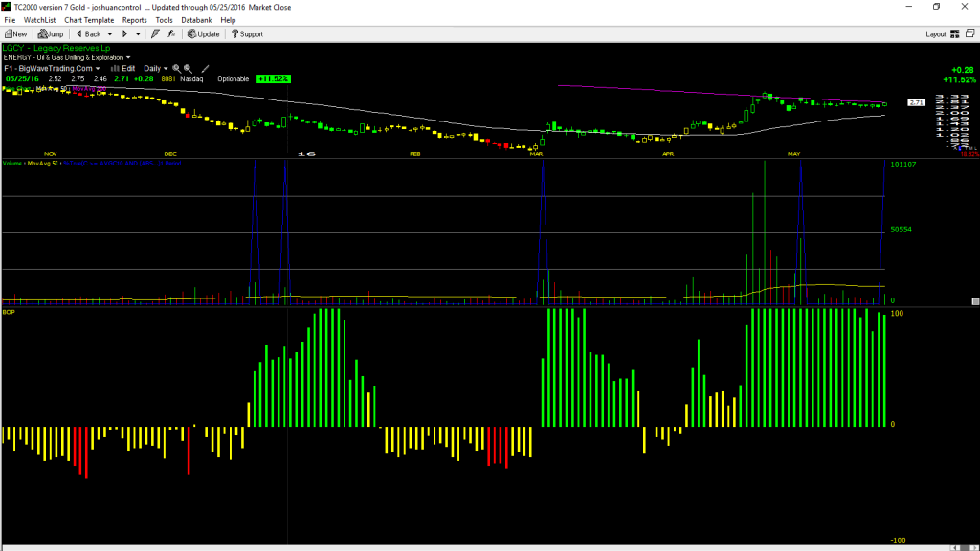Open the File menu

[10, 20]
